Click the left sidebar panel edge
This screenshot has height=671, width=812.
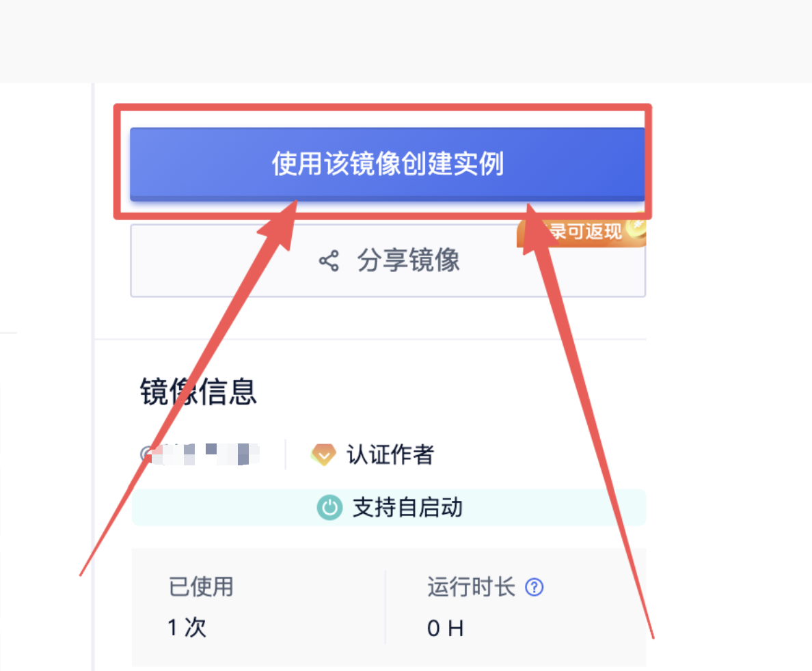[x=92, y=376]
